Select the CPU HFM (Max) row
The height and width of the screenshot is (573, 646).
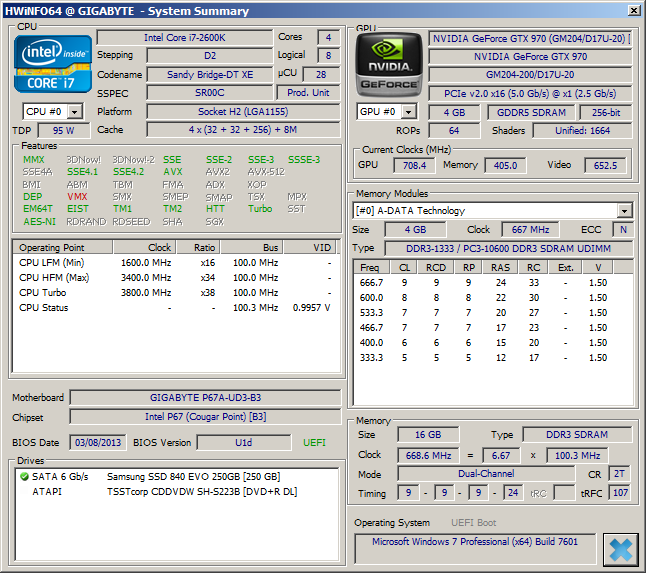coord(176,278)
